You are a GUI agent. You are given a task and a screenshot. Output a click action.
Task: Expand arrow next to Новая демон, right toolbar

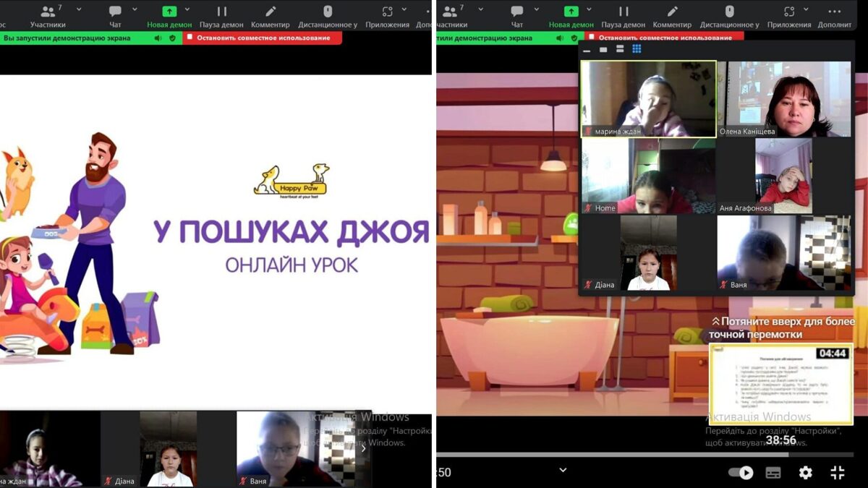coord(590,10)
